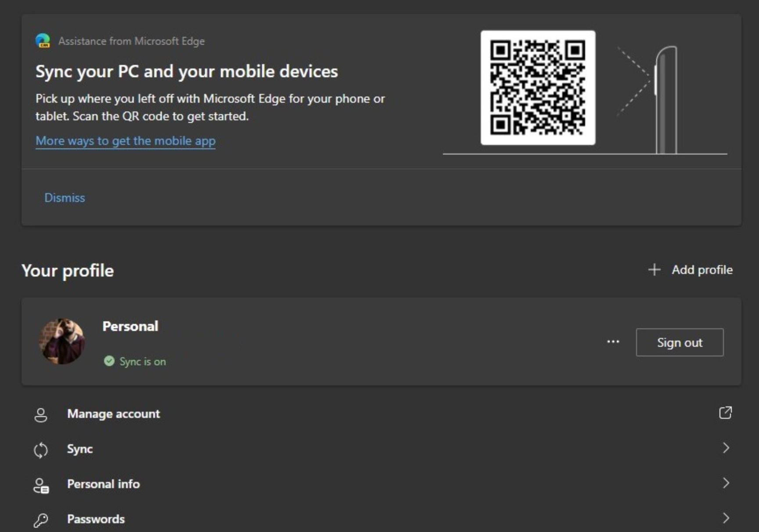The image size is (759, 532).
Task: Open the three-dot profile options menu
Action: [613, 341]
